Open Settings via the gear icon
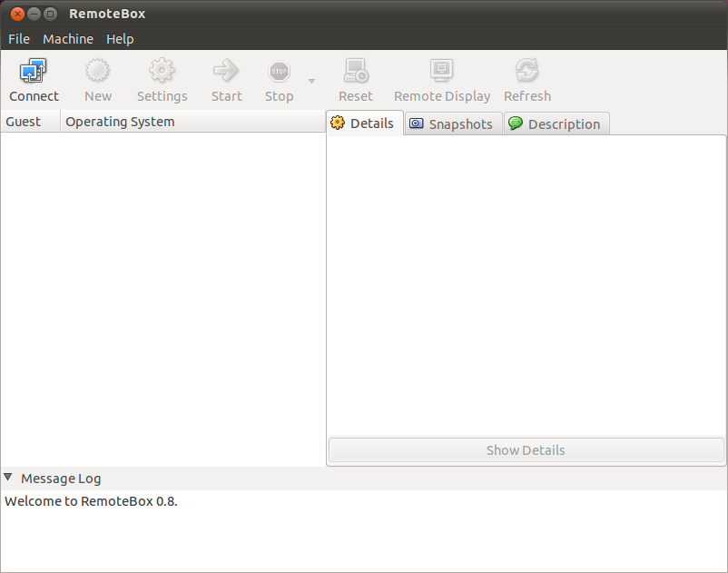 pyautogui.click(x=162, y=71)
